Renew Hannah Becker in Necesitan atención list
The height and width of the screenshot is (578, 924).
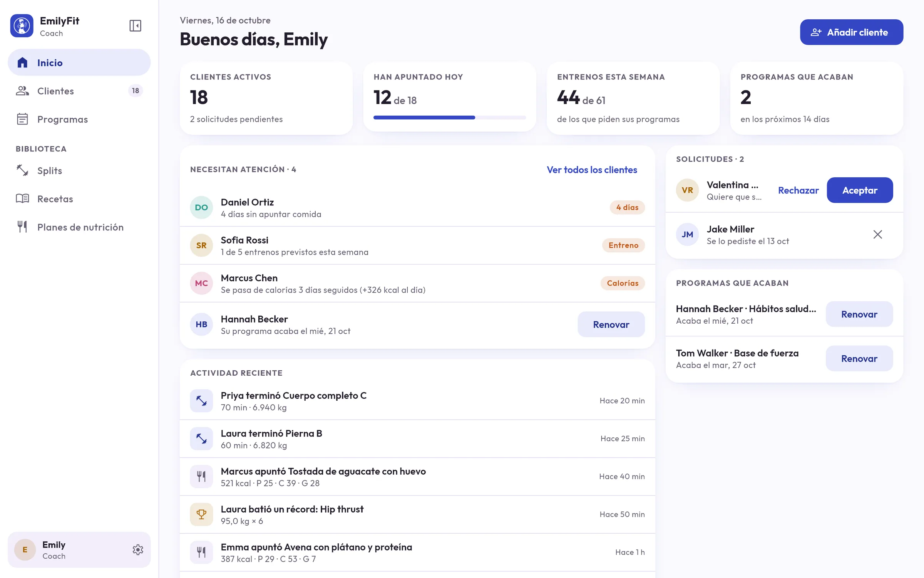[611, 324]
